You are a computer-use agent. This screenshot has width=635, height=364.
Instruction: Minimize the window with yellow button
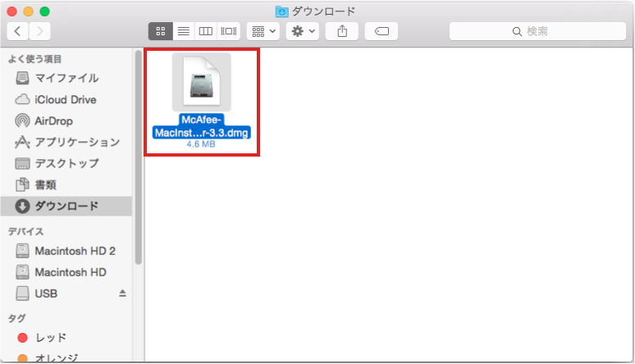[x=29, y=11]
